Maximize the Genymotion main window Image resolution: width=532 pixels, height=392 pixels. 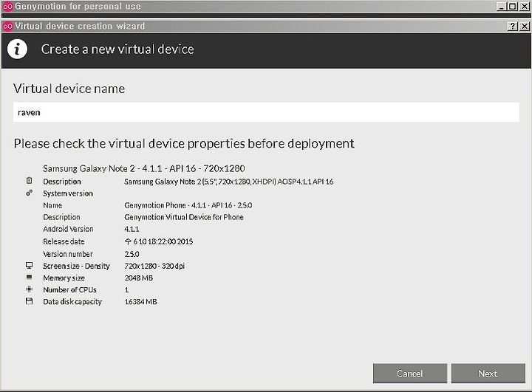click(513, 7)
